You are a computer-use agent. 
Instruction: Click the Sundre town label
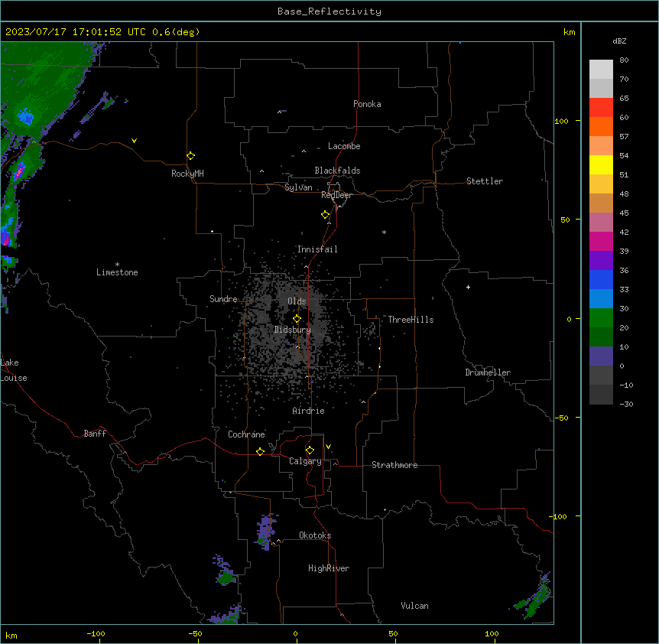(223, 299)
